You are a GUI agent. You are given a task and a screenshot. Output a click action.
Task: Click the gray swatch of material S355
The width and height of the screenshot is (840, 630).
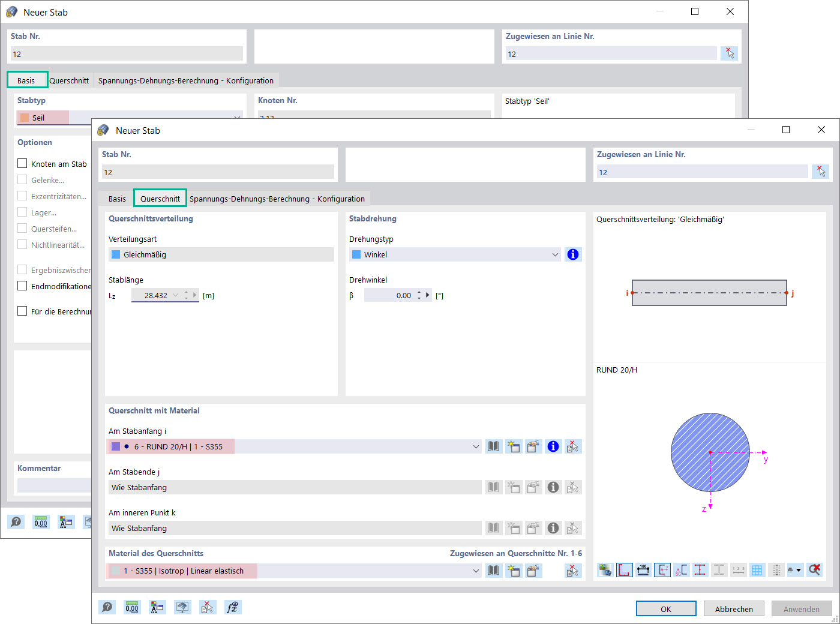116,571
